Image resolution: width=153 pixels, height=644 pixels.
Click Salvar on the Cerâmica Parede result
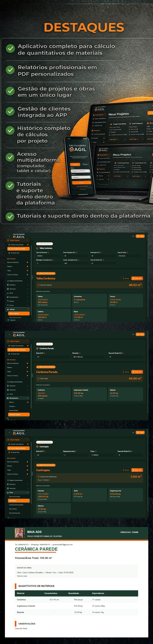tap(126, 372)
